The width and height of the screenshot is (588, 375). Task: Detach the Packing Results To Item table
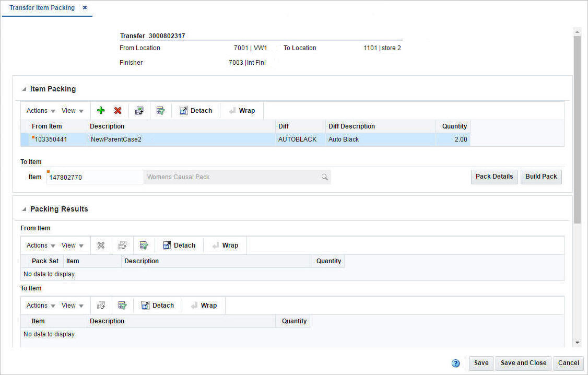(158, 305)
